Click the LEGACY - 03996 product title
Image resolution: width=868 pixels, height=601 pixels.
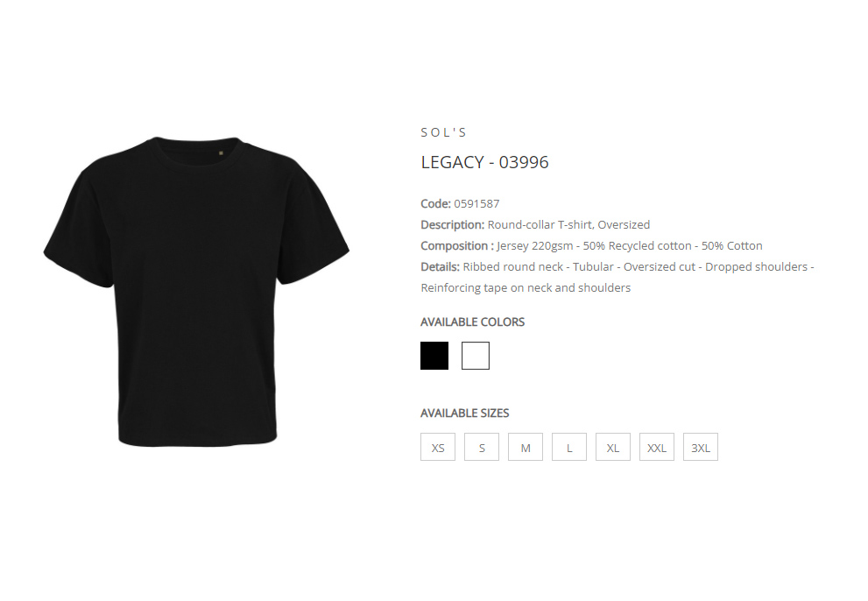click(x=484, y=162)
